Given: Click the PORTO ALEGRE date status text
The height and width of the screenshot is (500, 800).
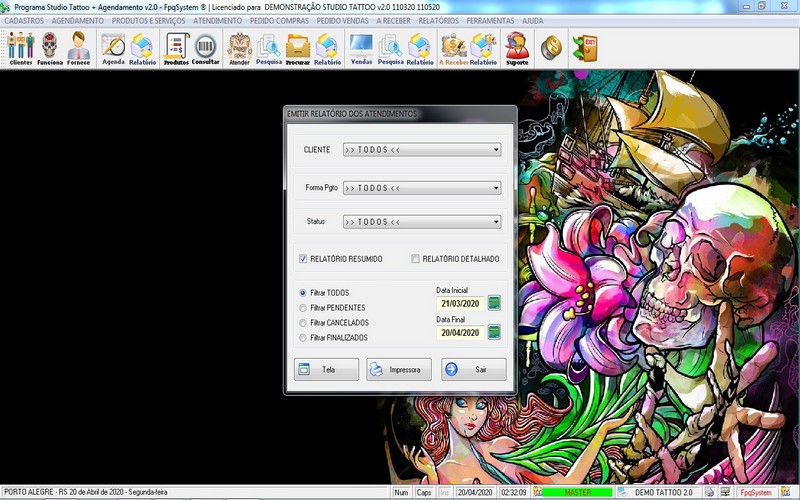Looking at the screenshot, I should click(86, 492).
